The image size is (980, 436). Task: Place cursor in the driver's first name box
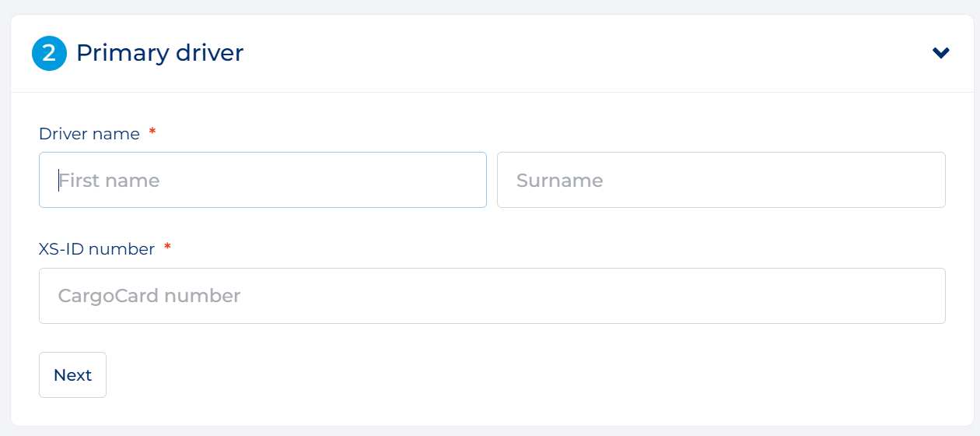pos(263,180)
